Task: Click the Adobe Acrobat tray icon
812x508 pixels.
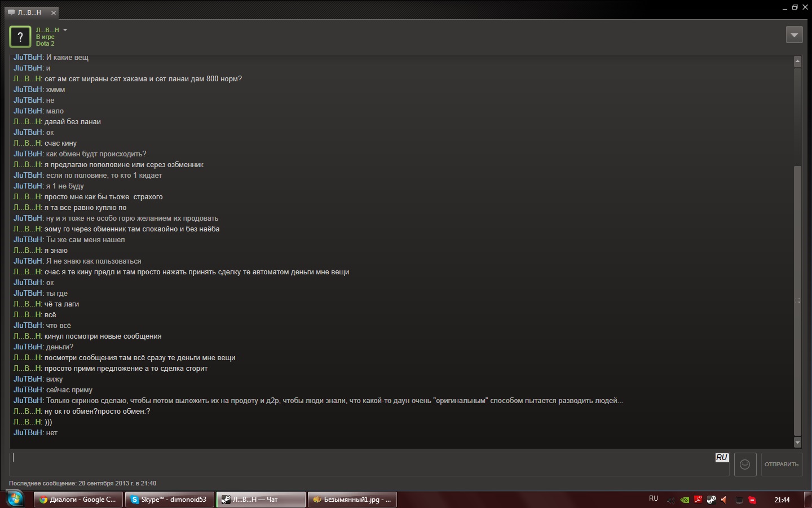Action: [x=698, y=500]
